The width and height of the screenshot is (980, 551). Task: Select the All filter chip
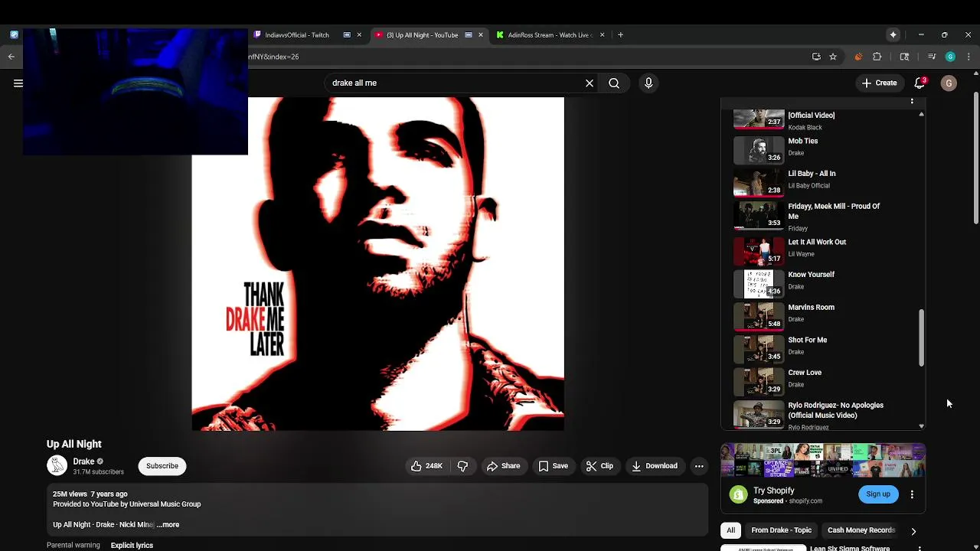click(x=730, y=530)
